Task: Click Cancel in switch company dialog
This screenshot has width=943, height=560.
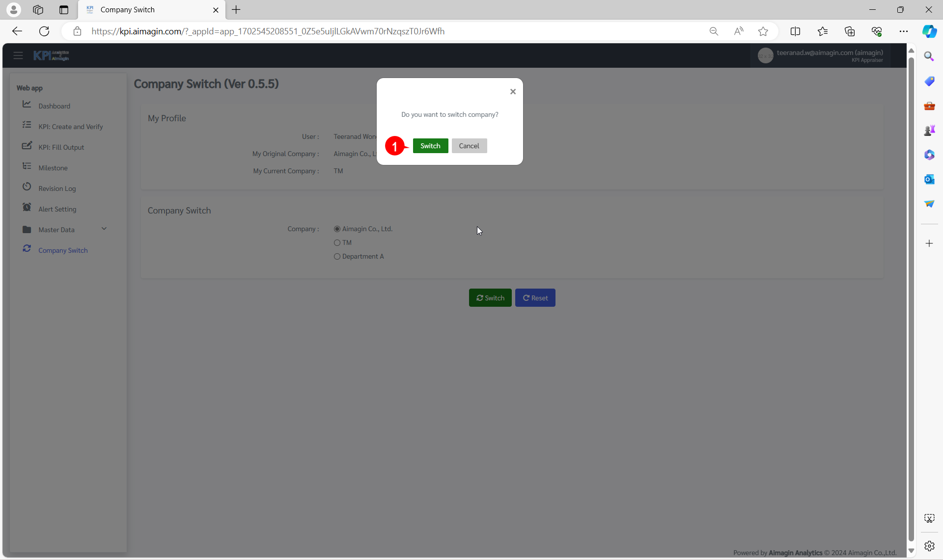Action: 469,146
